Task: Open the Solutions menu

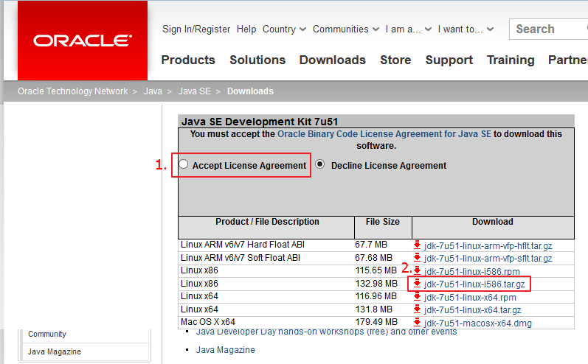Action: click(x=257, y=60)
